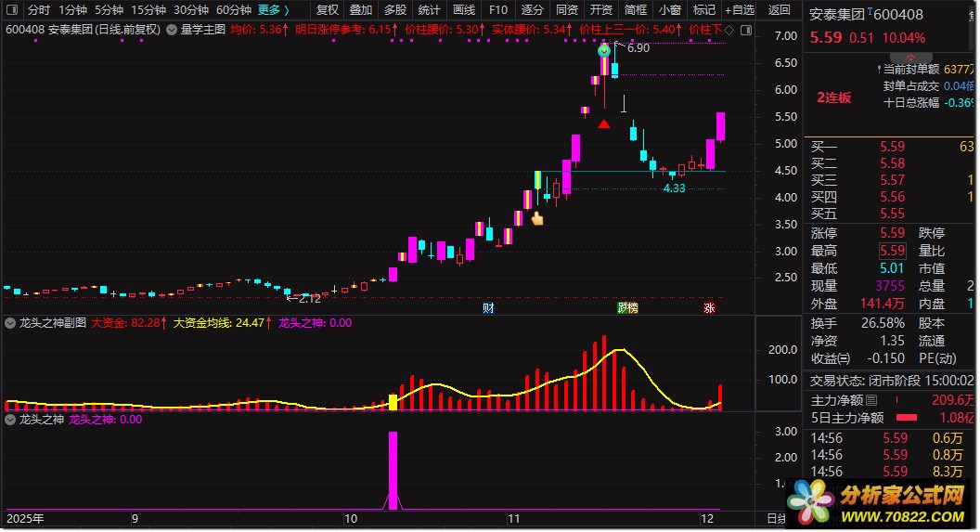980x532 pixels.
Task: Click the list icon beside 主力净额
Action: [870, 400]
